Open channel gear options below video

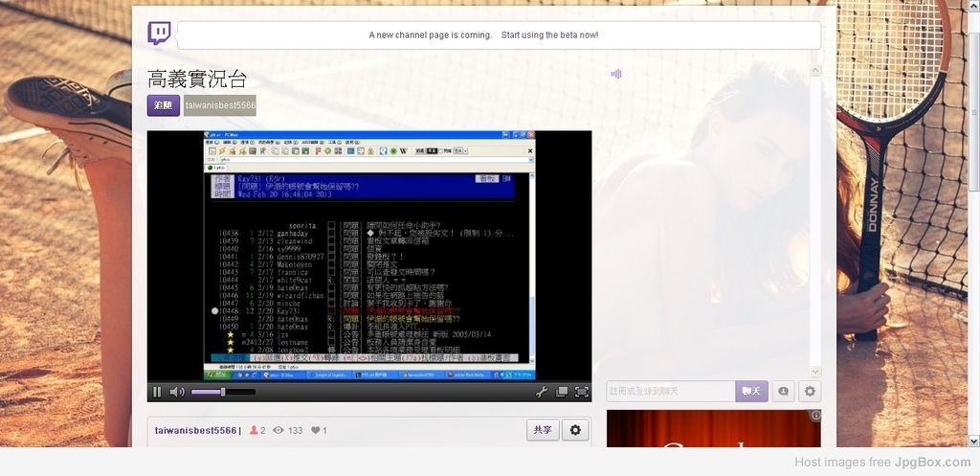tap(575, 431)
